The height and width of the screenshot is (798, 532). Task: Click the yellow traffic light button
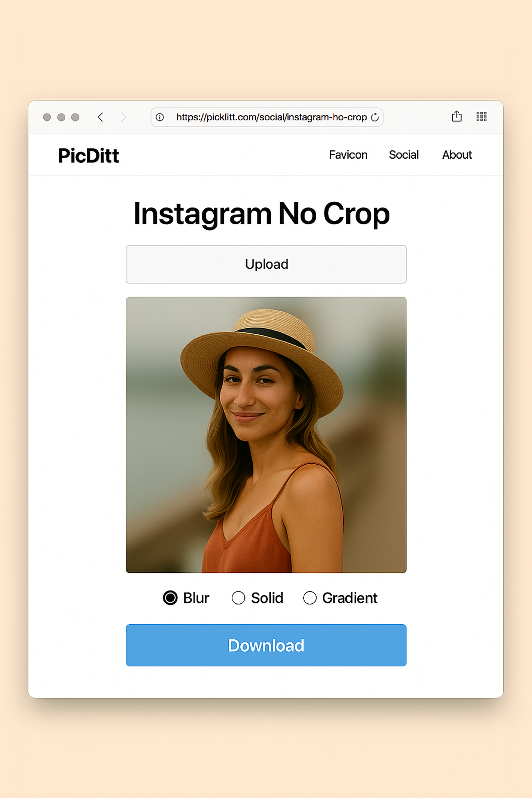[61, 117]
